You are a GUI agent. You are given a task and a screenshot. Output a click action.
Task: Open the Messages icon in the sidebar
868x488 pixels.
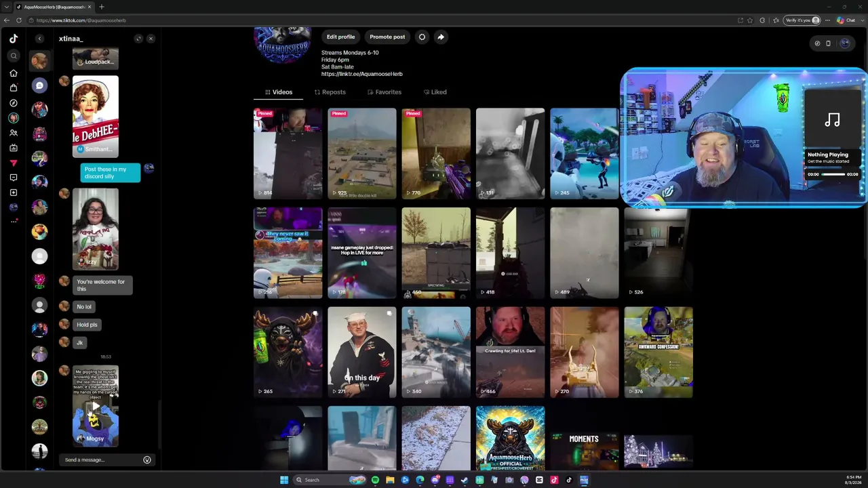[14, 163]
